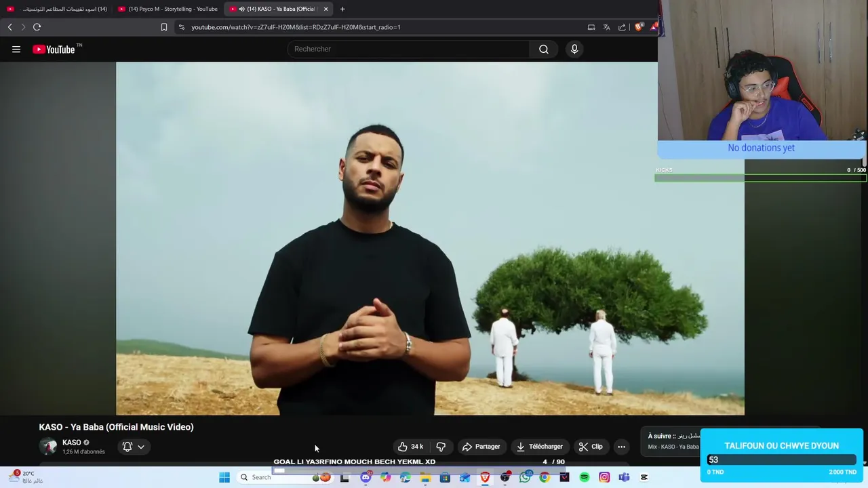Share this page from address bar
Viewport: 868px width, 488px height.
click(622, 27)
